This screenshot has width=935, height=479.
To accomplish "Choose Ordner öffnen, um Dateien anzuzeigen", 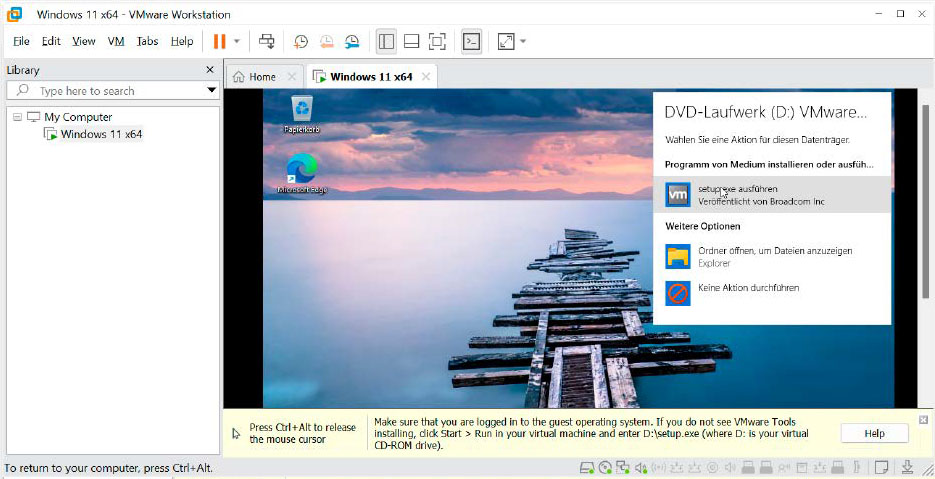I will 772,257.
